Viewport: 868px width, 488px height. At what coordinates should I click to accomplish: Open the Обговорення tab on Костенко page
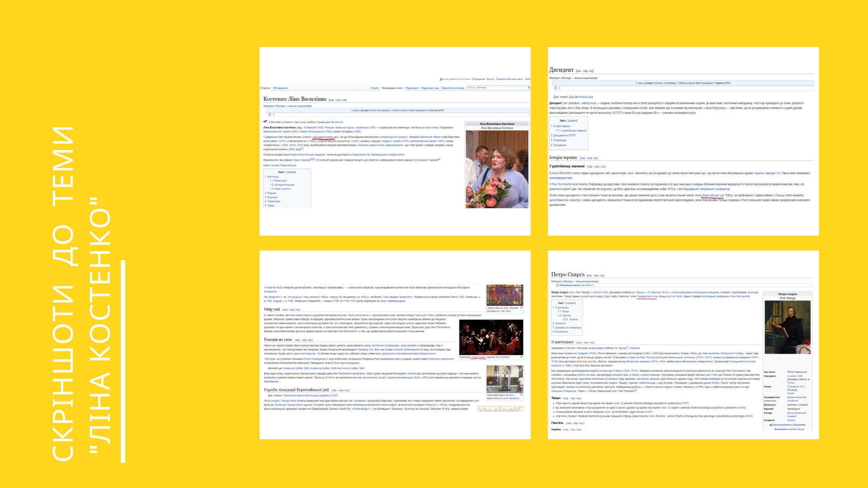[x=280, y=88]
